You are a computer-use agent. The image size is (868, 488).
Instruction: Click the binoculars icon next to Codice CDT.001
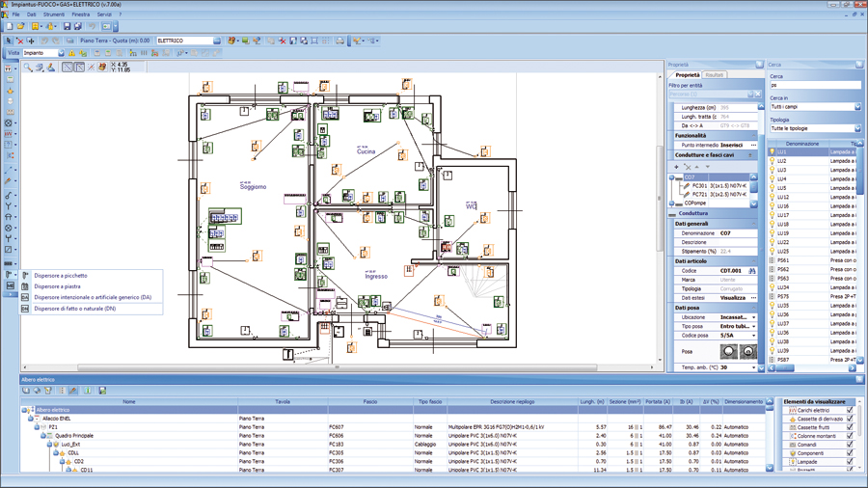pyautogui.click(x=752, y=271)
